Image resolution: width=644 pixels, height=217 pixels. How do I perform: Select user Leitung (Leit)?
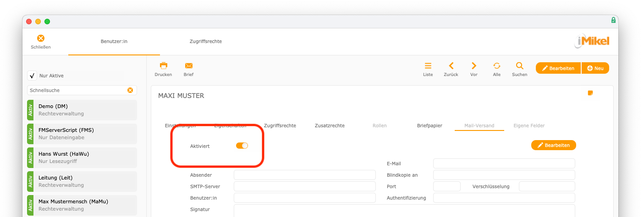point(82,181)
